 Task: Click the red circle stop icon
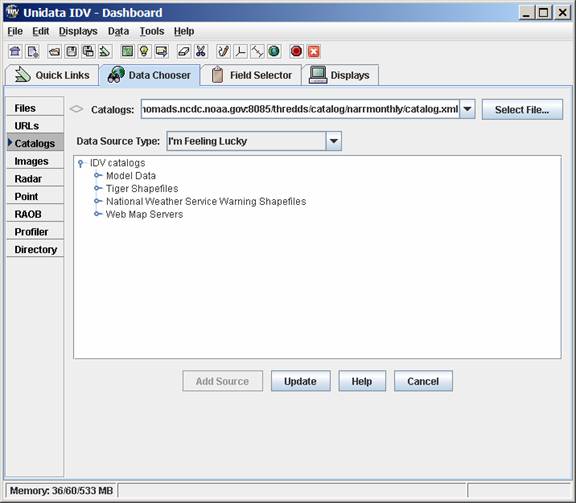point(296,51)
